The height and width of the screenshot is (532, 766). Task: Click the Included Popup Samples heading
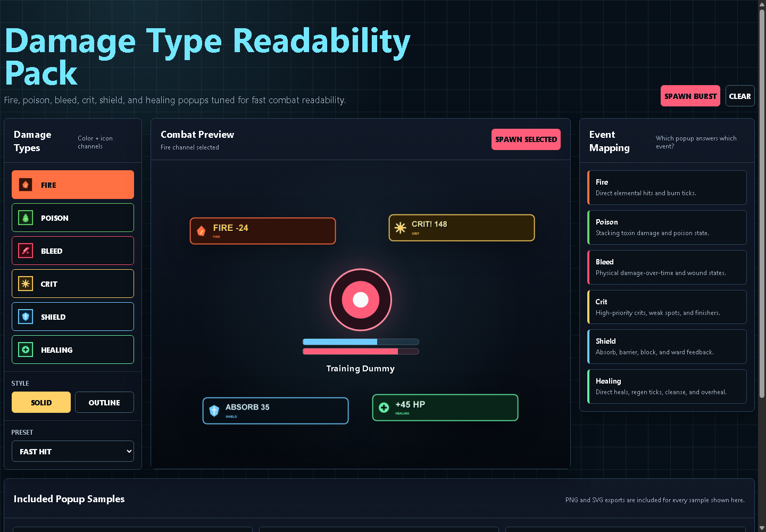69,498
